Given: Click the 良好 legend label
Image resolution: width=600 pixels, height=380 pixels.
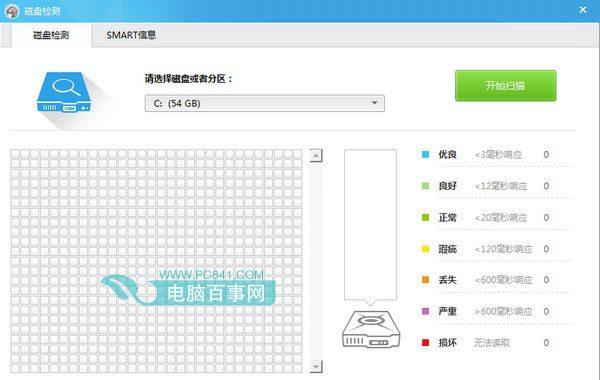Looking at the screenshot, I should [x=447, y=186].
